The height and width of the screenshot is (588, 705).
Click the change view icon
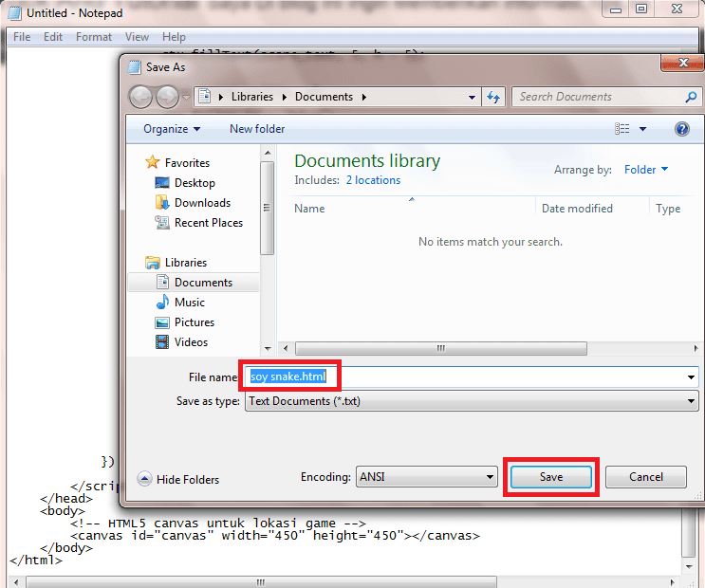pos(622,129)
